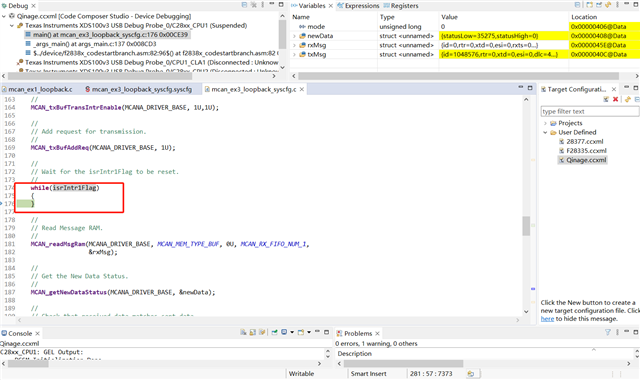
Task: Click pin console icon
Action: (x=275, y=332)
